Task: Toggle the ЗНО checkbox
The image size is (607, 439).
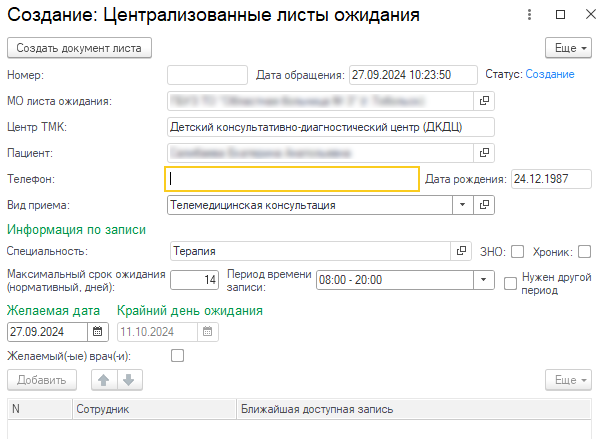Action: (517, 251)
